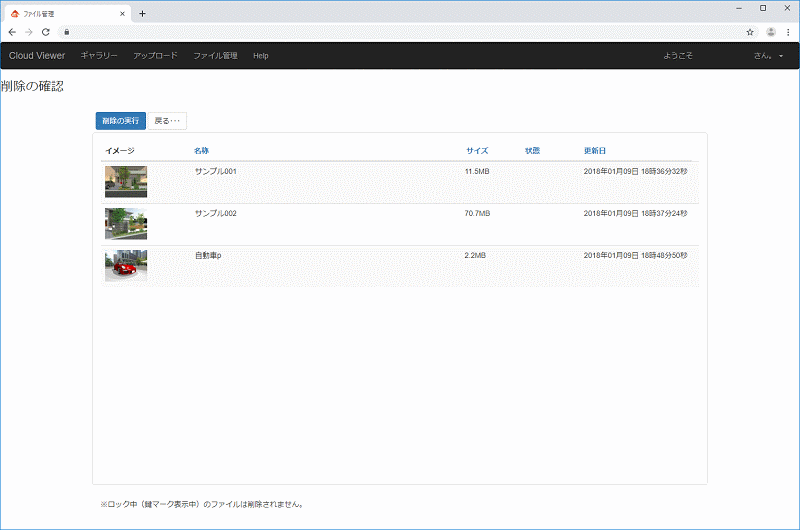The height and width of the screenshot is (530, 800).
Task: Open the browser three-dot menu
Action: tap(788, 32)
